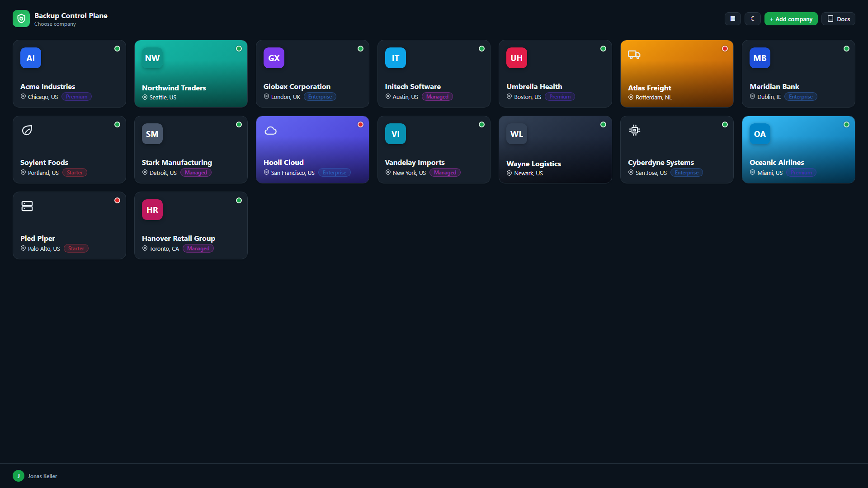Click the Newark, US location text
The height and width of the screenshot is (488, 868).
point(528,173)
